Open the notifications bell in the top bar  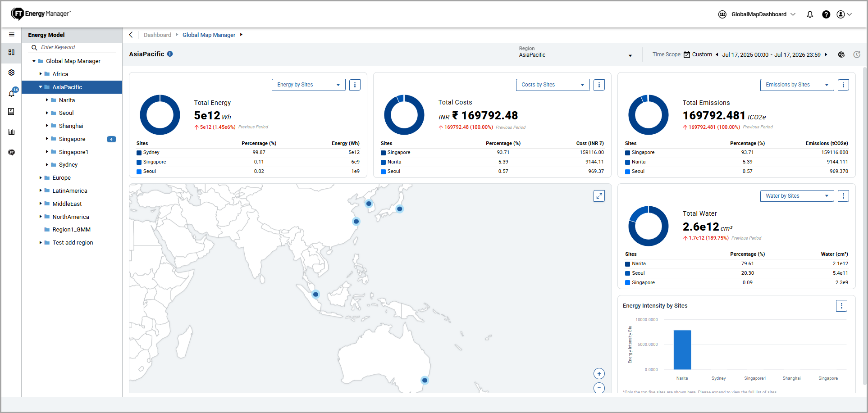tap(810, 14)
